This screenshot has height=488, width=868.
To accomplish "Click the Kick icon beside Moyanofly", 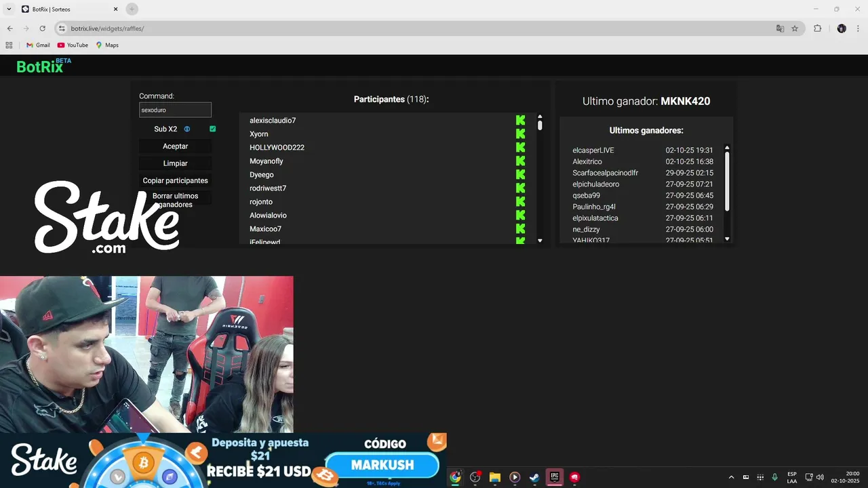I will (x=520, y=161).
